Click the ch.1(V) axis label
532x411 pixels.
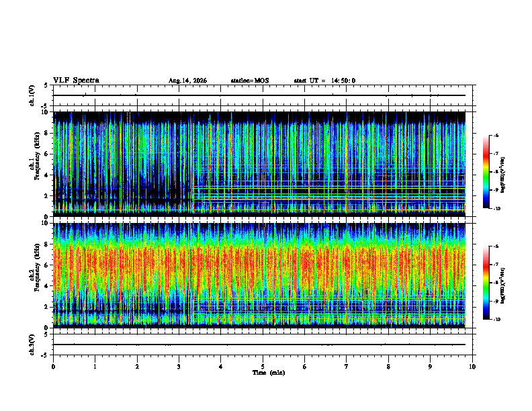click(x=32, y=95)
